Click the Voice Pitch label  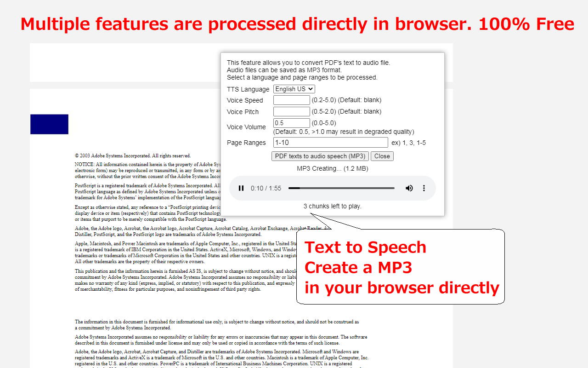[x=243, y=112]
